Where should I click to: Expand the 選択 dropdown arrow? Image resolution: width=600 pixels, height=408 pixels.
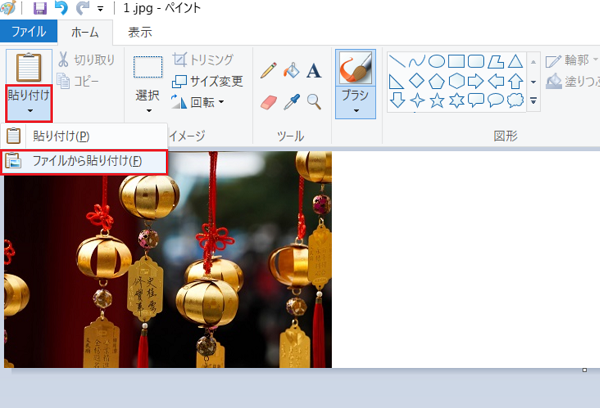148,111
